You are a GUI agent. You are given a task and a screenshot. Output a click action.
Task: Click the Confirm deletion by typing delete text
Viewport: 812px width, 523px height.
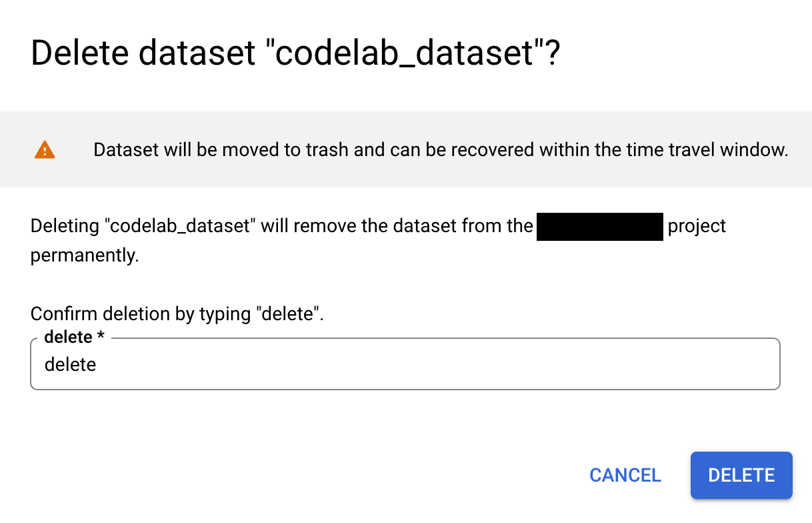177,314
